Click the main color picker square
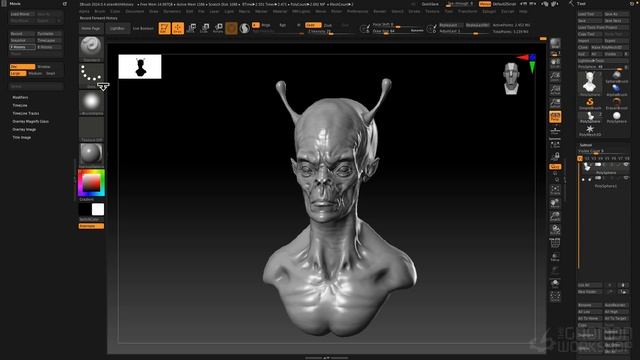Screen dimensions: 640x360 91,183
